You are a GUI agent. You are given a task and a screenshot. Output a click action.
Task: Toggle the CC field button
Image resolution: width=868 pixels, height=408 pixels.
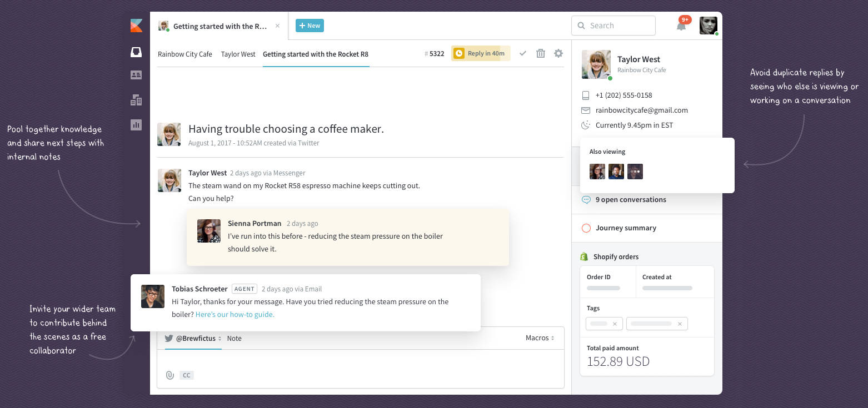tap(187, 375)
